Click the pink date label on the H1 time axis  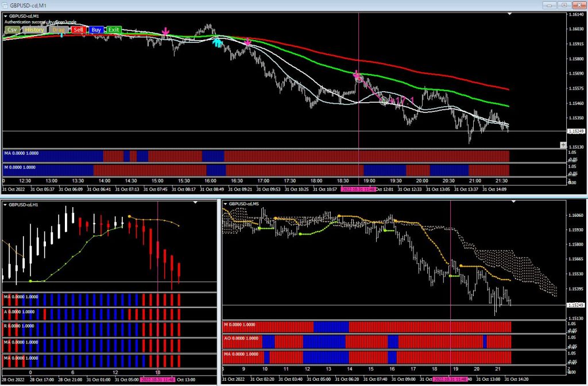click(157, 380)
